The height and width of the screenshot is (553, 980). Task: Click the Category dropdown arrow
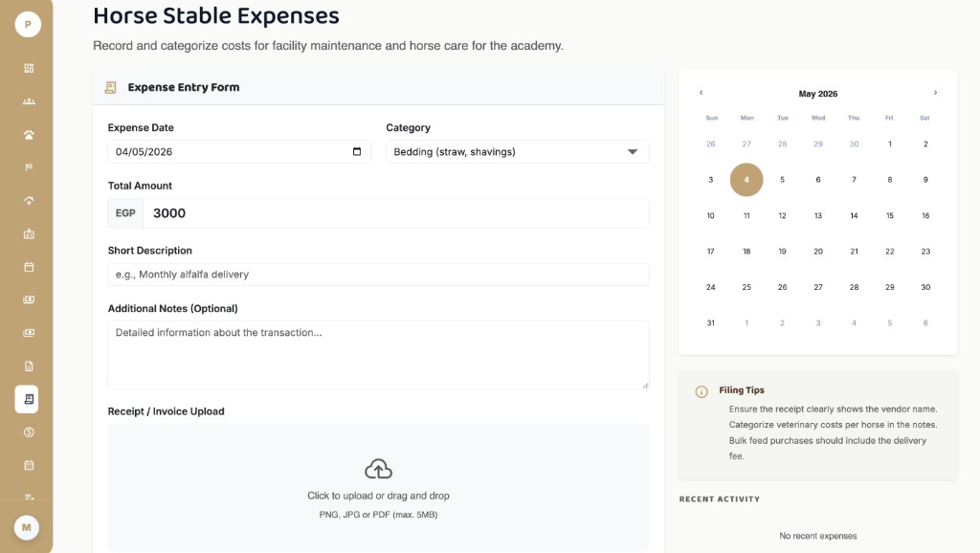(633, 152)
